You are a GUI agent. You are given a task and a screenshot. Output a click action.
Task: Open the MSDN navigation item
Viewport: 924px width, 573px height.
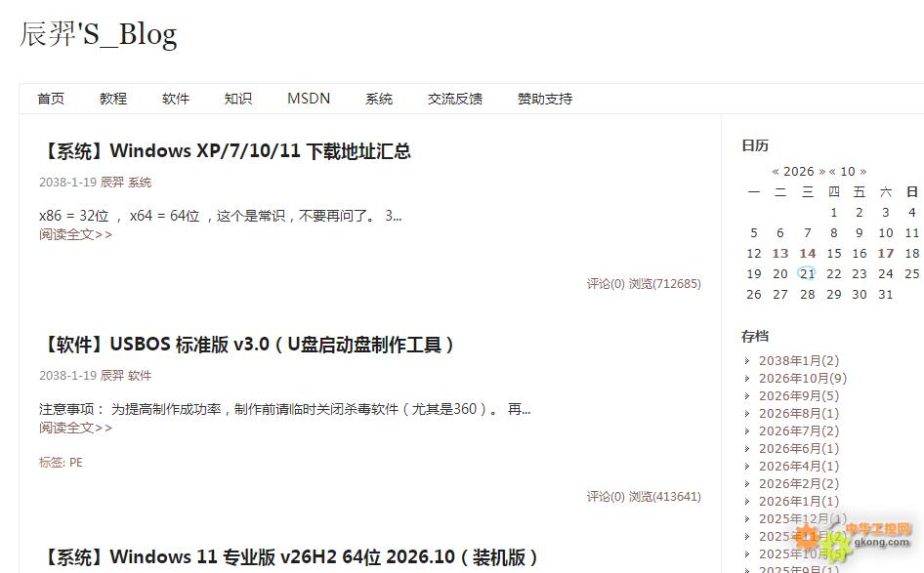point(309,99)
